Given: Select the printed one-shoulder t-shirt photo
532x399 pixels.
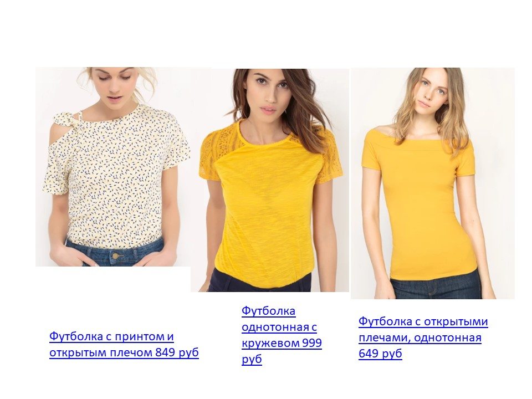Looking at the screenshot, I should click(x=112, y=167).
